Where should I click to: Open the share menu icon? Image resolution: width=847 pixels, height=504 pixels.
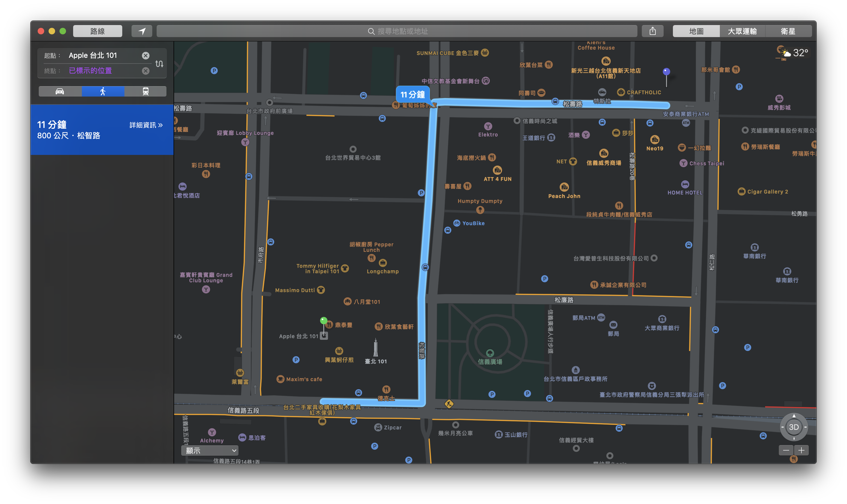[652, 31]
